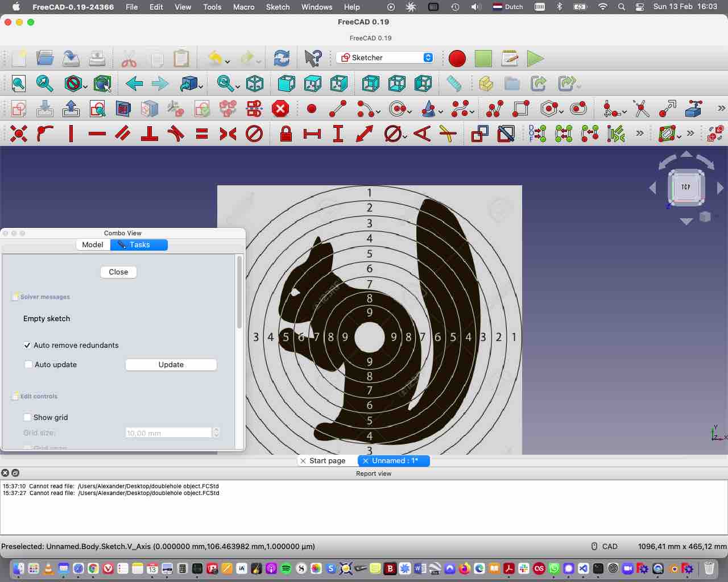Select the Create line tool
Viewport: 728px width, 582px height.
[x=338, y=109]
